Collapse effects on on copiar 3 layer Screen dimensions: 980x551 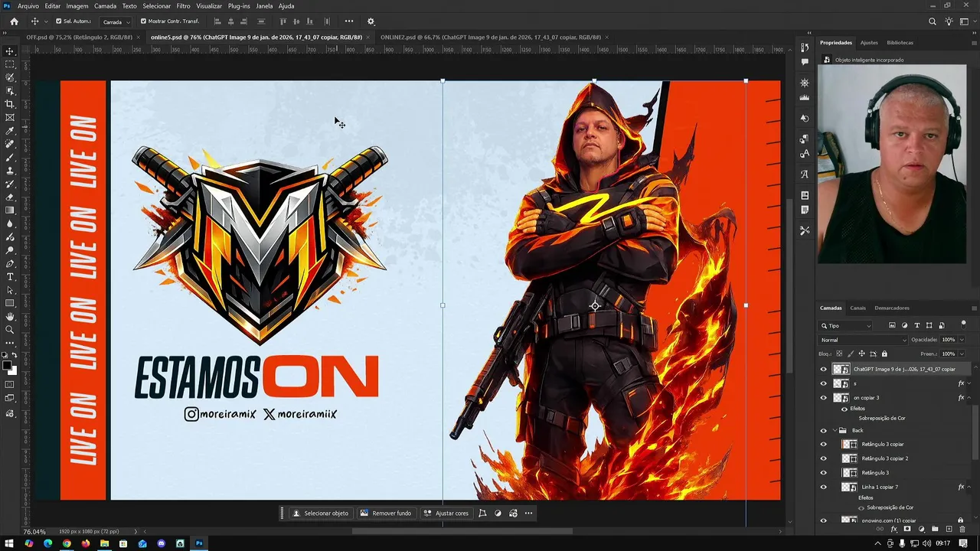[969, 398]
